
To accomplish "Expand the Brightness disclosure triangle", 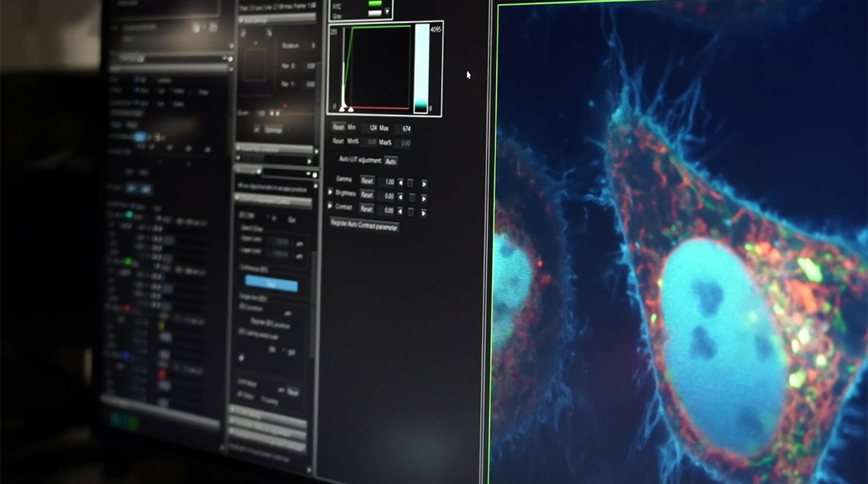I will click(331, 192).
